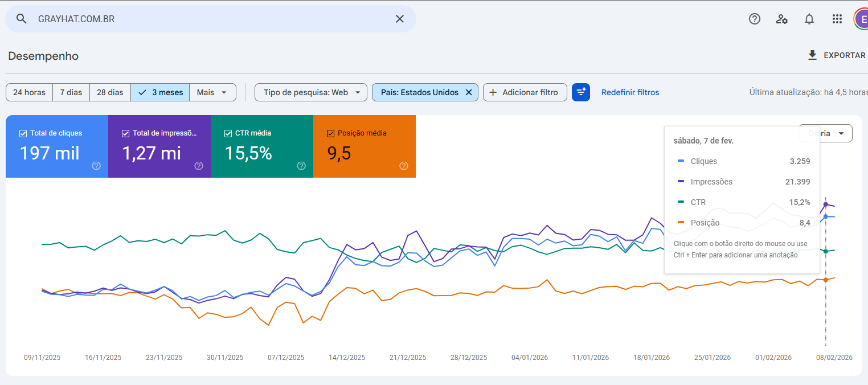
Task: Open users and settings management icon
Action: (x=782, y=19)
